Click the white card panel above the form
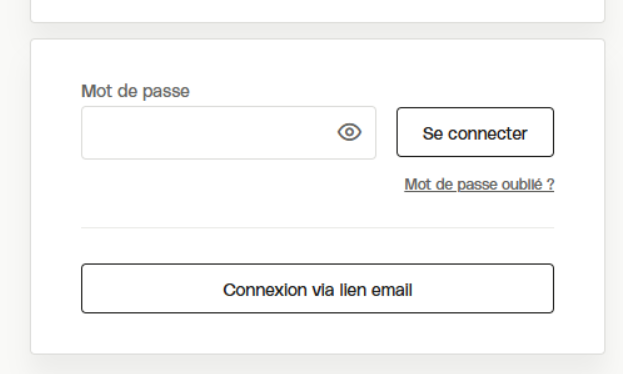Screen dimensions: 623x374 point(317,11)
